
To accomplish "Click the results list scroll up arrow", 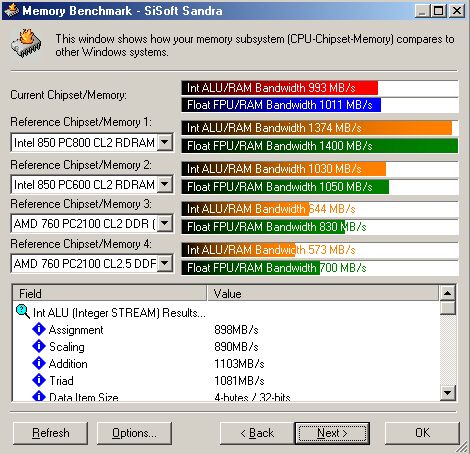I will pos(448,293).
